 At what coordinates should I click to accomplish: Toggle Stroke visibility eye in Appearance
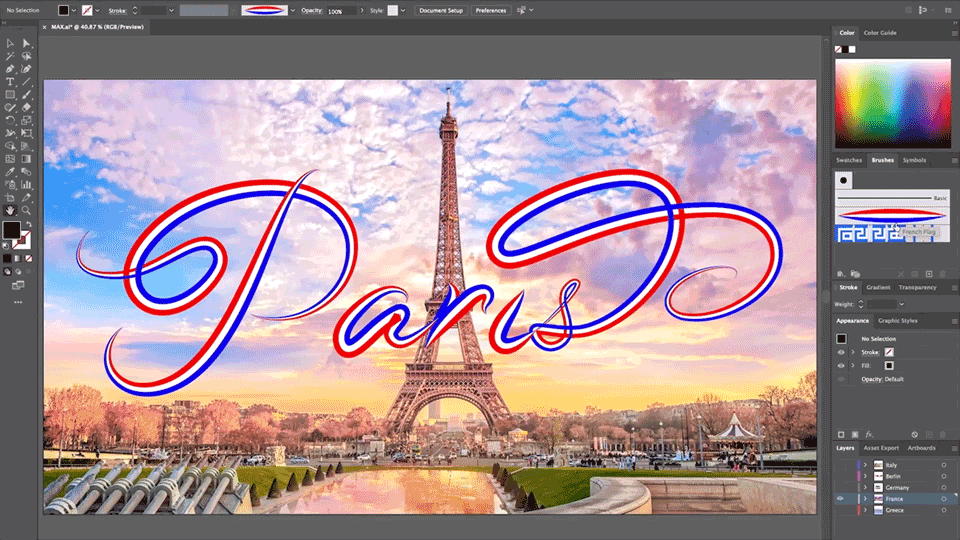[841, 352]
